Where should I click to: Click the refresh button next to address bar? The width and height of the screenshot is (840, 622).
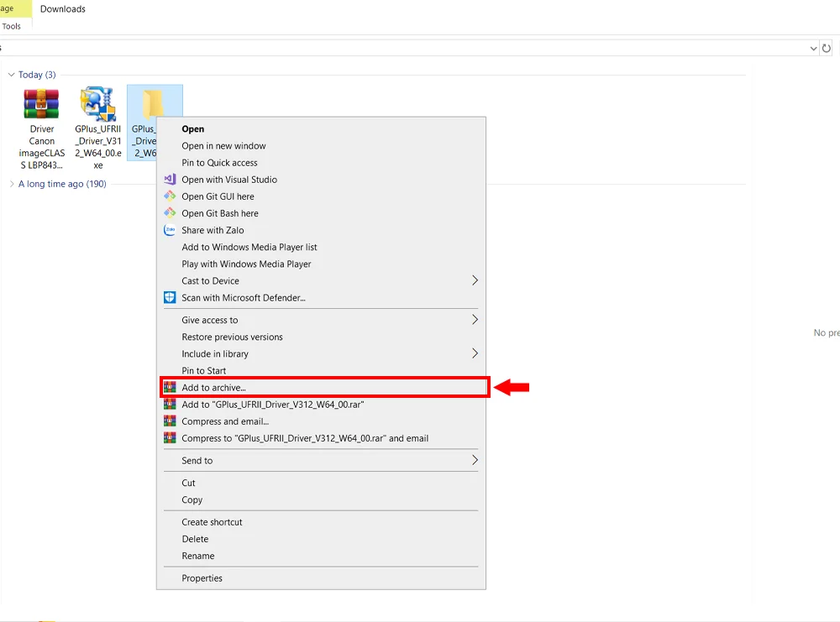827,48
